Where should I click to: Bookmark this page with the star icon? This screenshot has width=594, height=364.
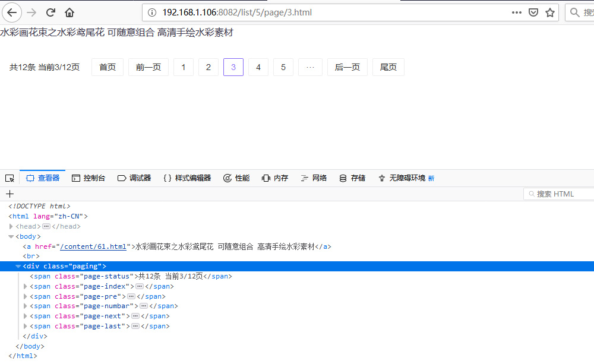point(550,12)
